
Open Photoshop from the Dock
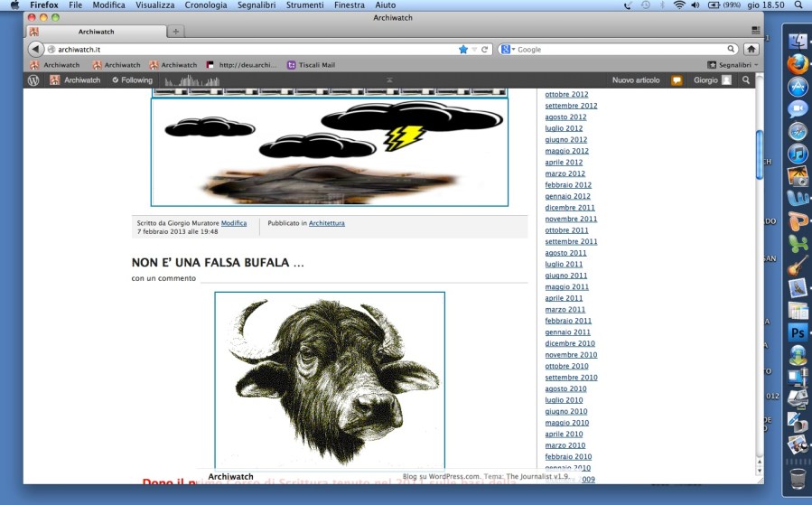(797, 332)
